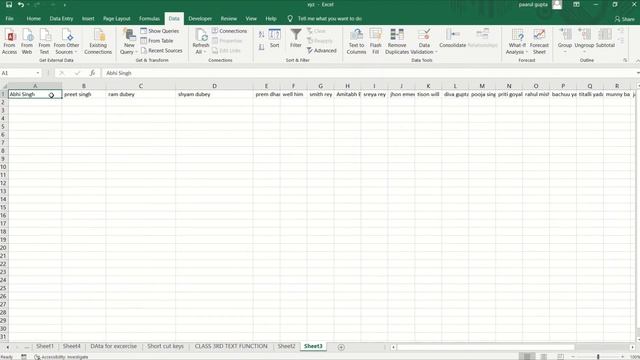This screenshot has height=360, width=640.
Task: Select cell containing preet singh
Action: [84, 94]
